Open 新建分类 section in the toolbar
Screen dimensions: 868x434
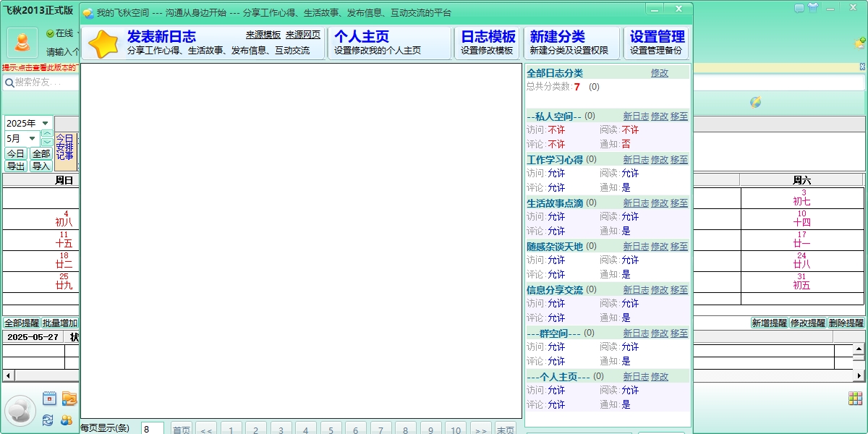click(572, 43)
